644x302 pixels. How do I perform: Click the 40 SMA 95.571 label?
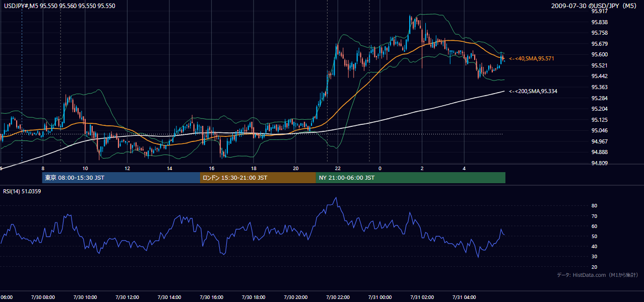531,59
